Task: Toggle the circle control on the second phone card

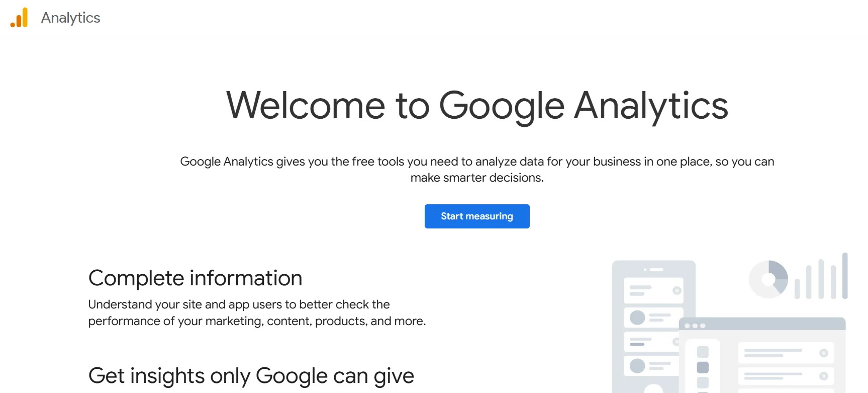Action: click(x=637, y=317)
